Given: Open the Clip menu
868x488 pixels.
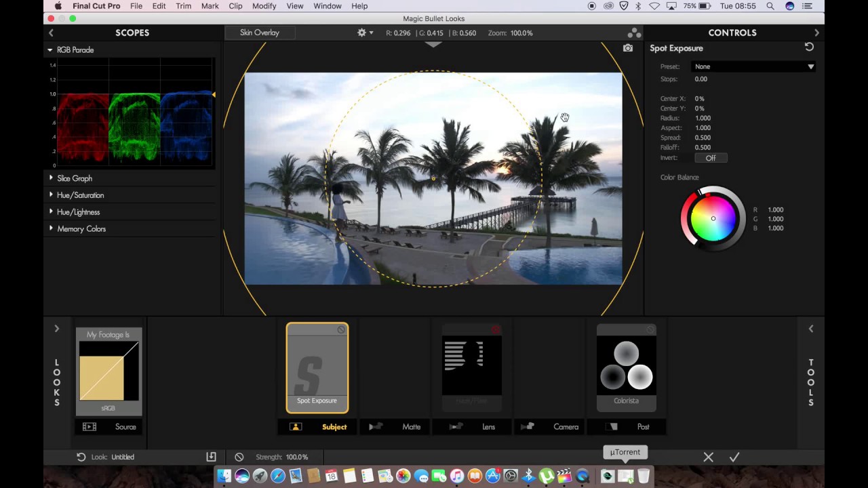Looking at the screenshot, I should 235,6.
